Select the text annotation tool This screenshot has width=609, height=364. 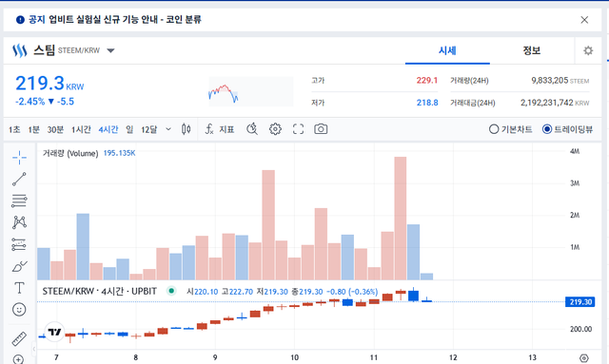pyautogui.click(x=19, y=288)
